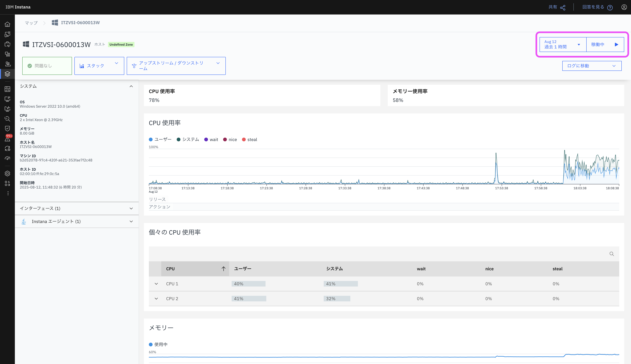Expand the インターフェース (1) section

tap(77, 208)
